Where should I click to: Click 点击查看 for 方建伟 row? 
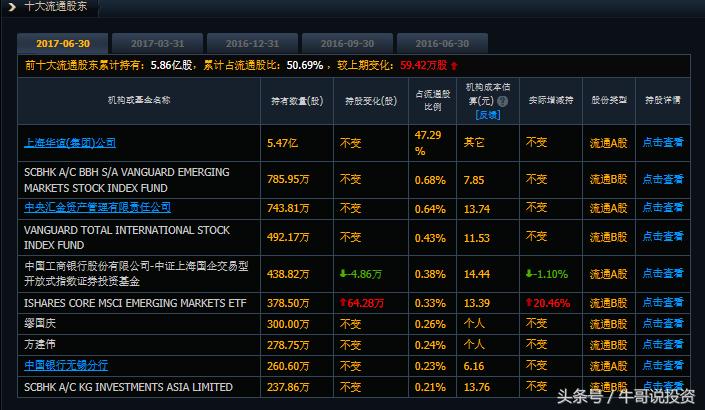(663, 344)
